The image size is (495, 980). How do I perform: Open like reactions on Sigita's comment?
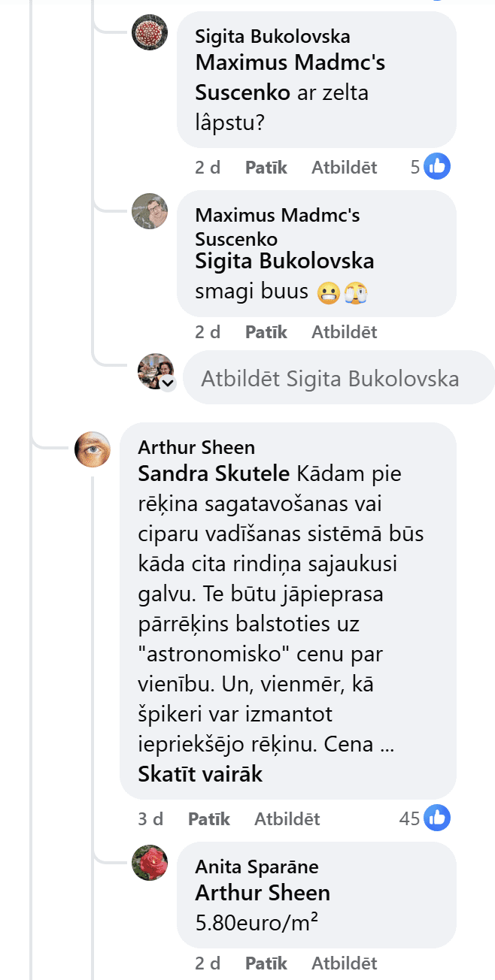[x=437, y=167]
